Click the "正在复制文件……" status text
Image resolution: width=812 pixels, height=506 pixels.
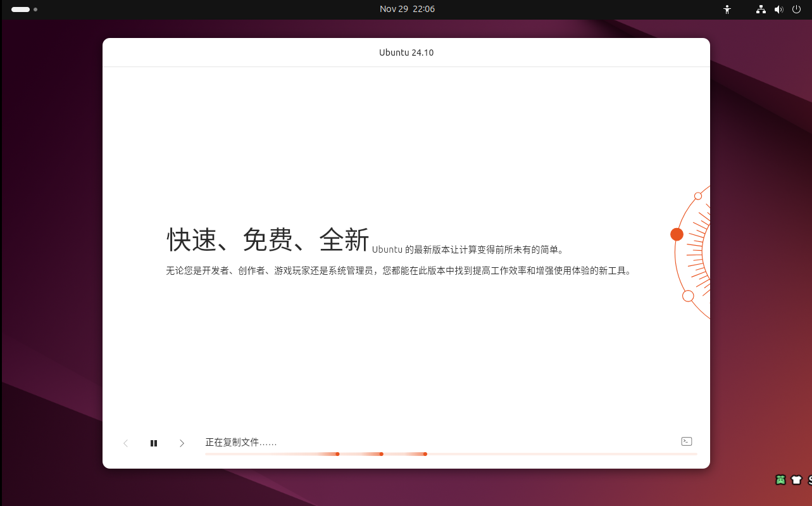point(241,442)
